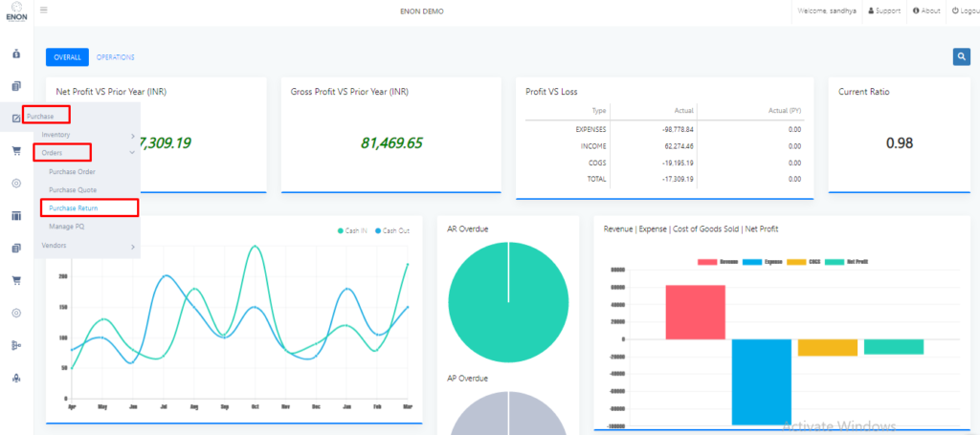Click the AP Overdue grey pie chart
The width and height of the screenshot is (980, 435).
pos(508,414)
